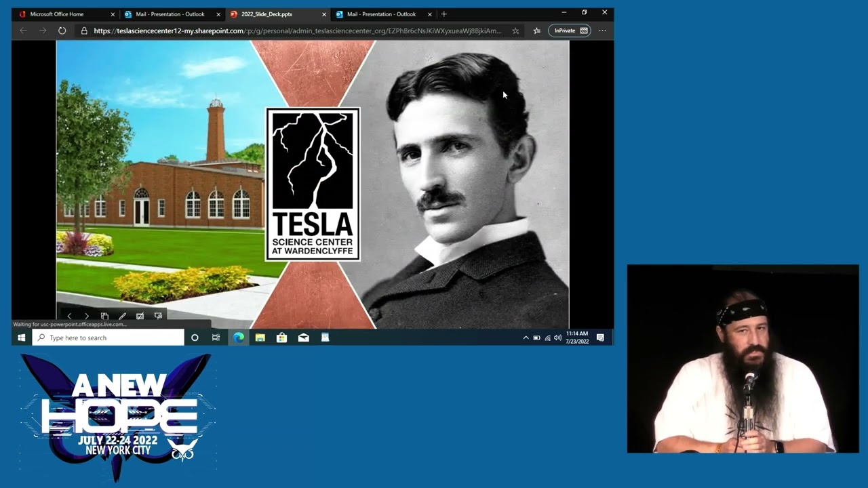This screenshot has width=868, height=488.
Task: Open File Explorer from taskbar
Action: pos(260,338)
